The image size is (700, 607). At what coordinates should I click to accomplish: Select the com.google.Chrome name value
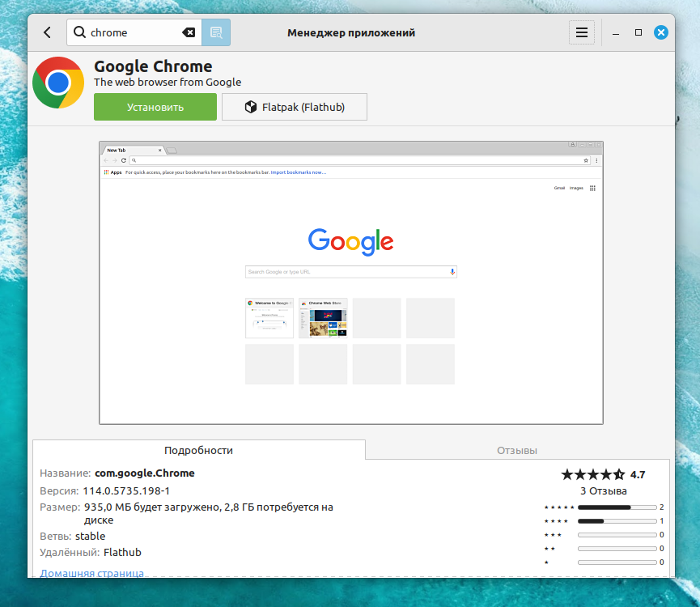click(x=145, y=473)
